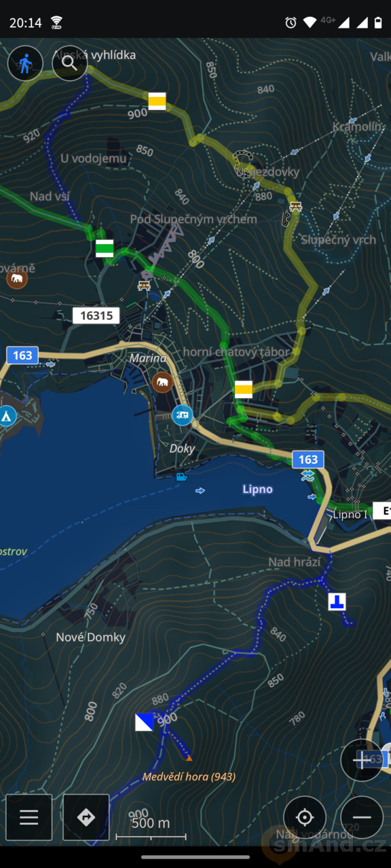391x868 pixels.
Task: Select the blue viewpoint marker below Nad hrází
Action: click(337, 601)
